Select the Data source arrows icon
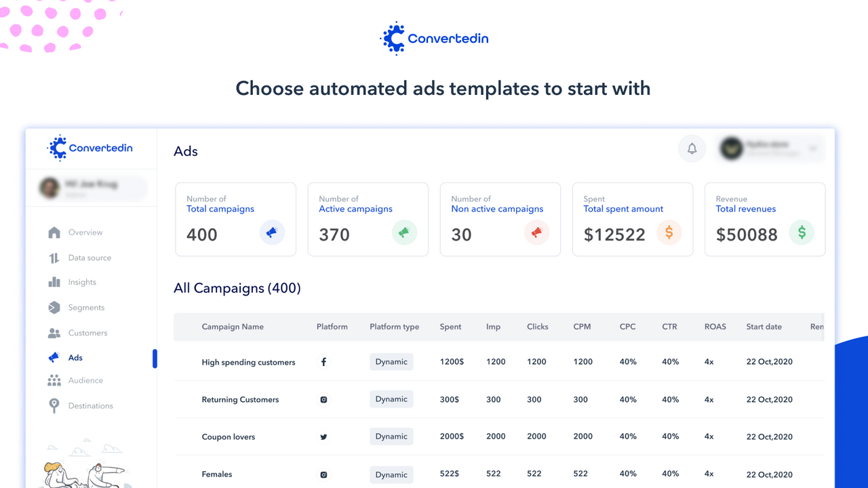The width and height of the screenshot is (868, 488). click(54, 258)
